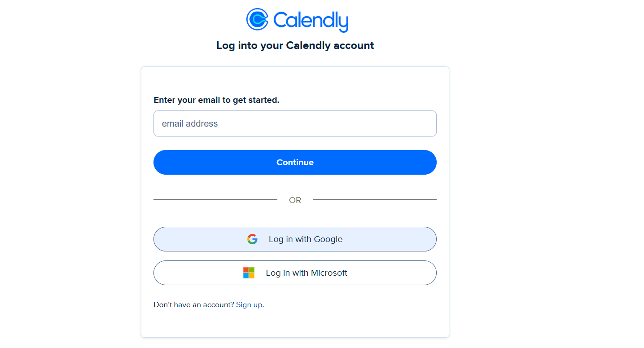
Task: Click the divider line right of OR
Action: 374,199
